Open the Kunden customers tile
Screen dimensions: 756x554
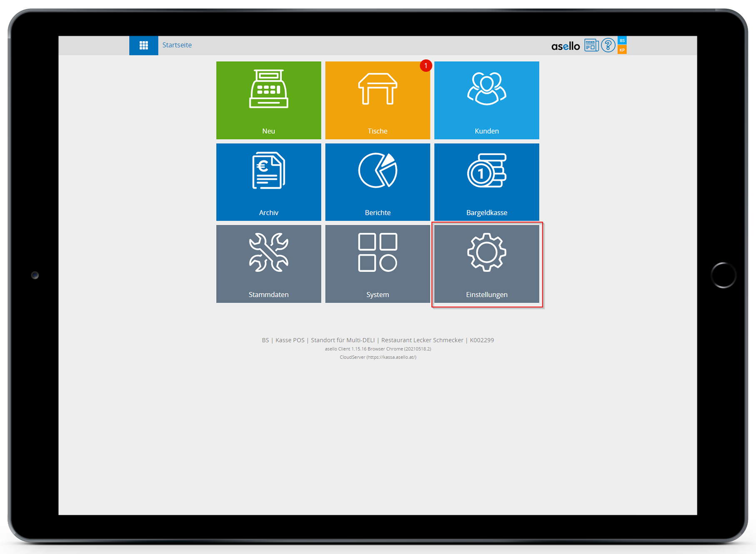487,100
